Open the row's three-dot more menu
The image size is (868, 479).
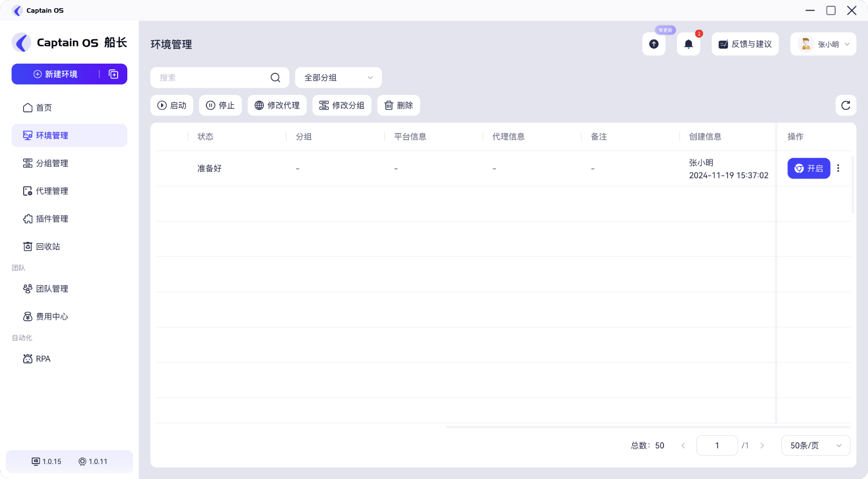coord(838,168)
